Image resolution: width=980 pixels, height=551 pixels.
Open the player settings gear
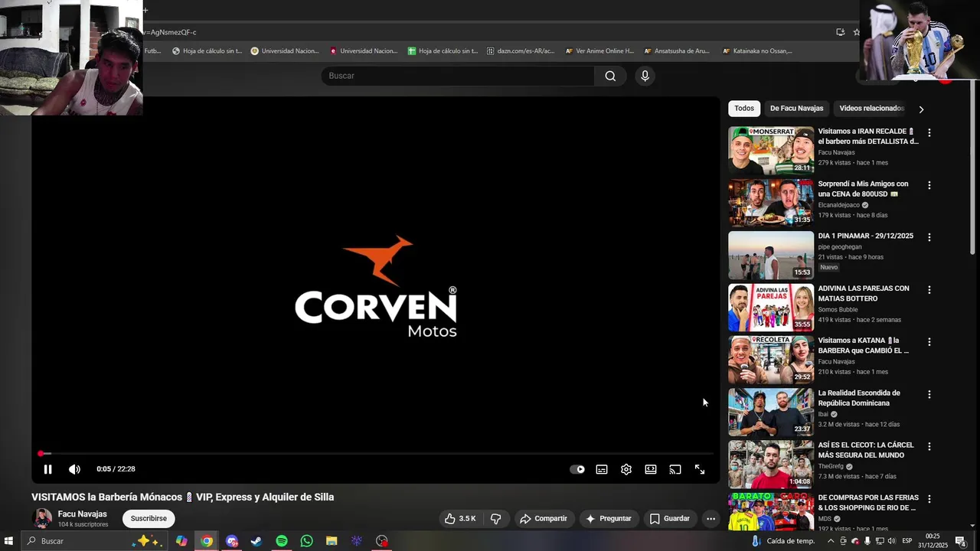tap(626, 469)
